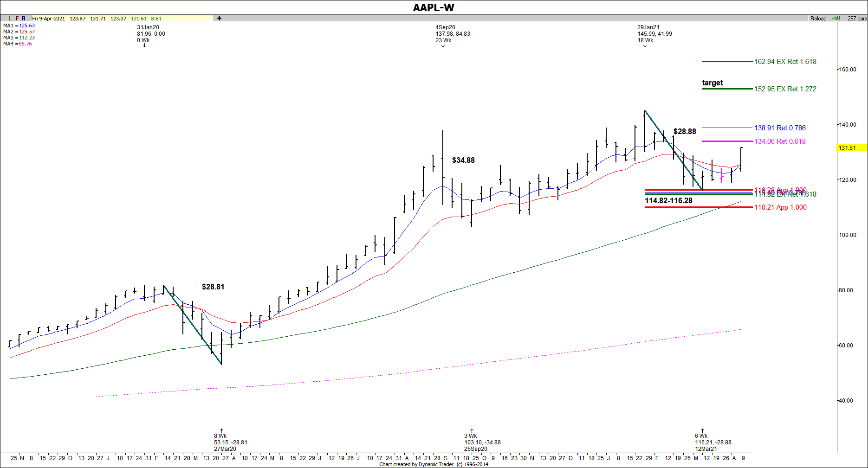This screenshot has height=468, width=868.
Task: Click the pink 134.06 retracement line
Action: click(727, 141)
